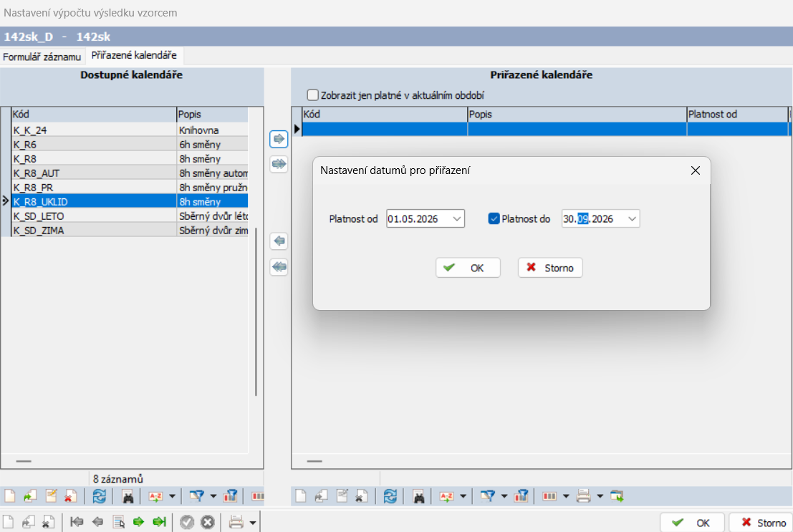Refresh the Přiřazené kalendáře list

tap(390, 496)
